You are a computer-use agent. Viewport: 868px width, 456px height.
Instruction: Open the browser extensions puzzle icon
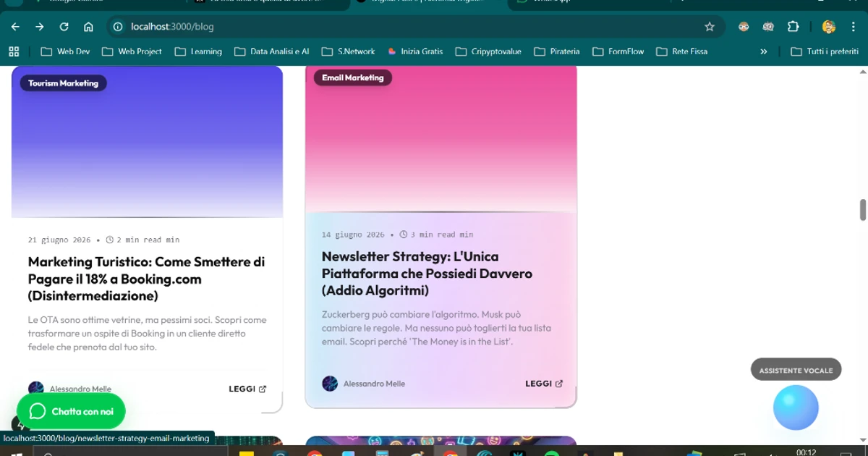pyautogui.click(x=793, y=27)
